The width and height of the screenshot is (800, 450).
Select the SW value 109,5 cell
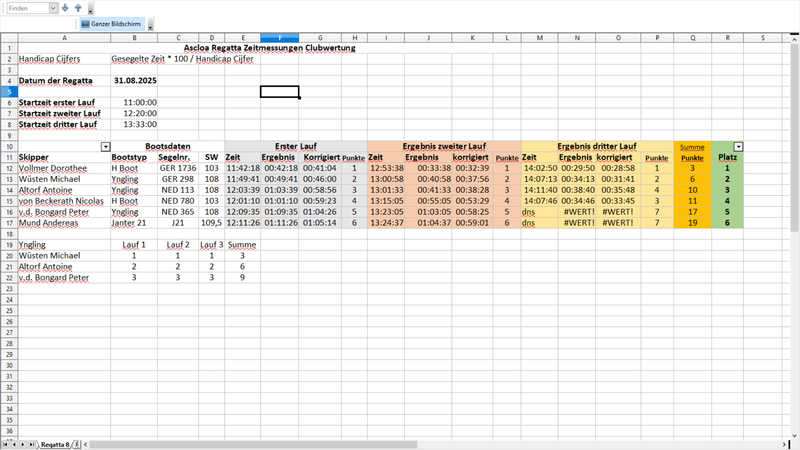click(212, 223)
